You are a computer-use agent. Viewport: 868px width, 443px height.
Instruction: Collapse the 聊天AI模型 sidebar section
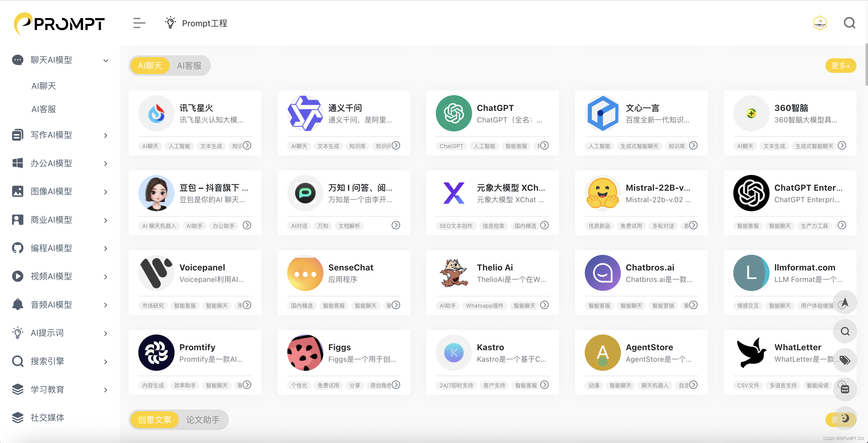tap(105, 60)
